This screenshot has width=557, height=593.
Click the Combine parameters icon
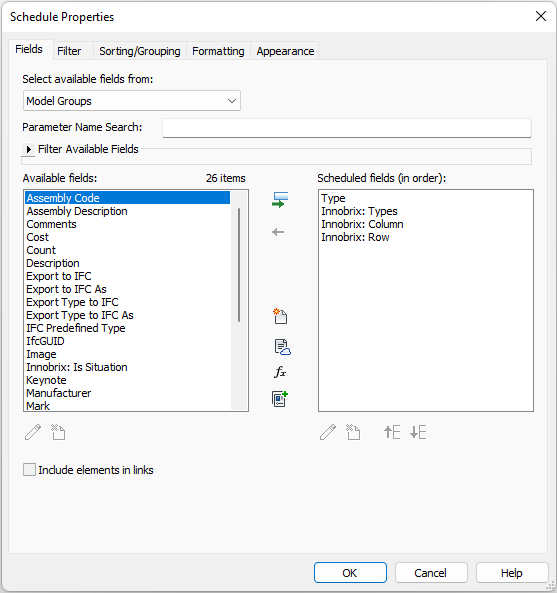pos(280,399)
